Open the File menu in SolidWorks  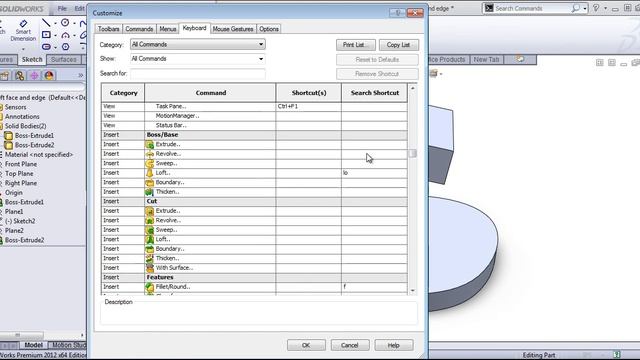pos(62,8)
